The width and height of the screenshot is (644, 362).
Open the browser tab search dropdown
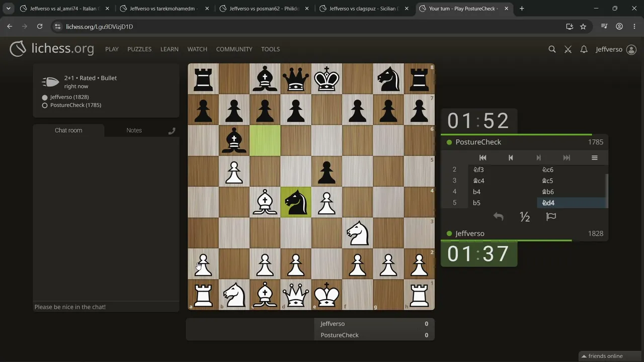point(8,9)
